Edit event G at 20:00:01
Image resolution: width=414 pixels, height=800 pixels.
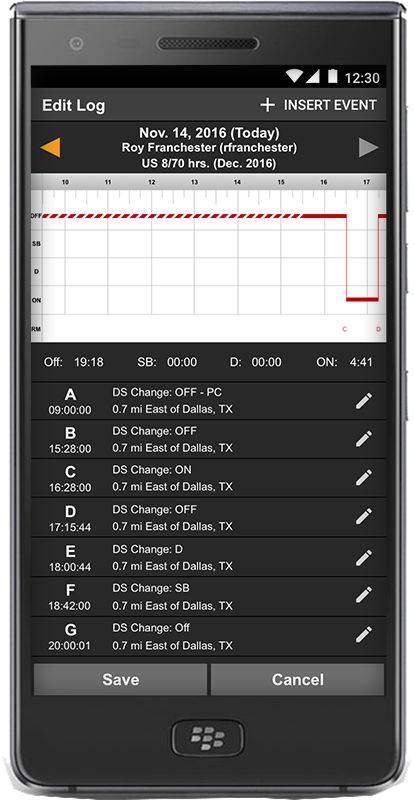pyautogui.click(x=363, y=635)
